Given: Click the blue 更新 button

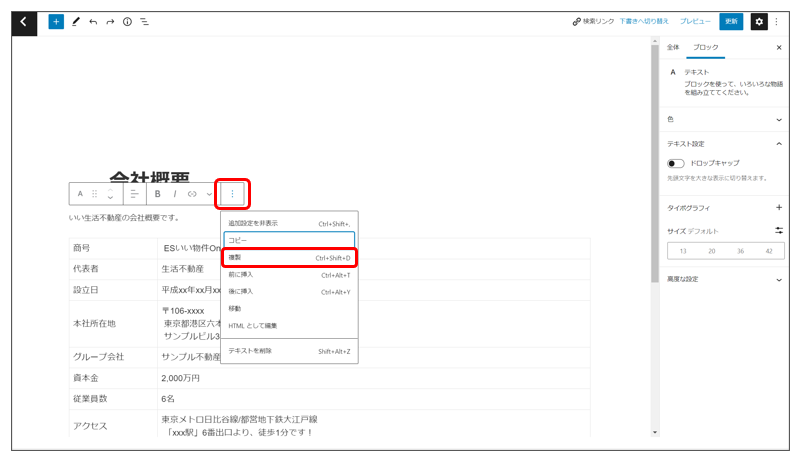Looking at the screenshot, I should [731, 21].
